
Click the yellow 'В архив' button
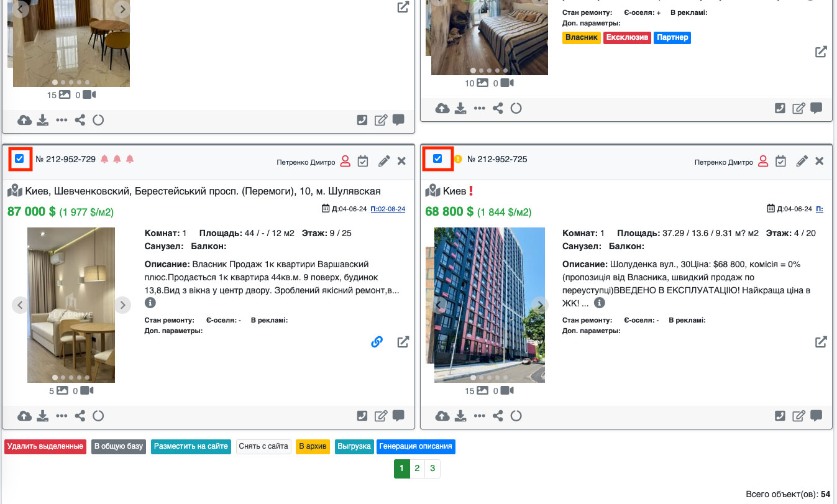pyautogui.click(x=313, y=446)
